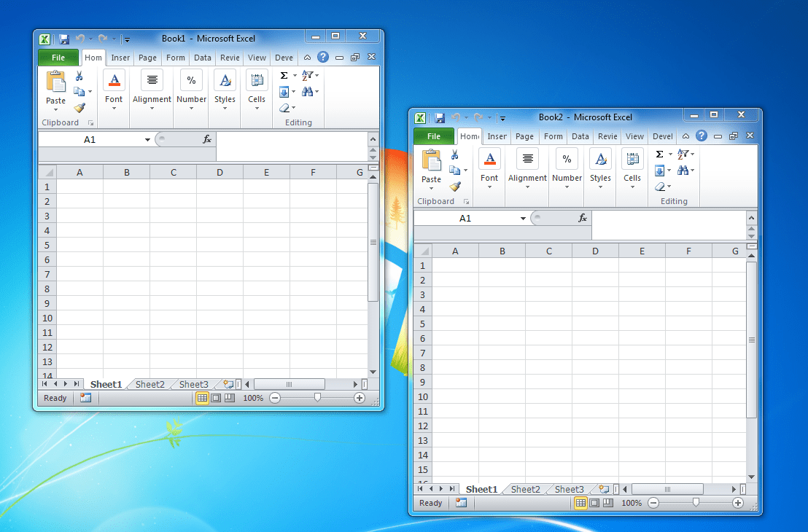The height and width of the screenshot is (532, 808).
Task: Open the Data tab in Book2
Action: 580,136
